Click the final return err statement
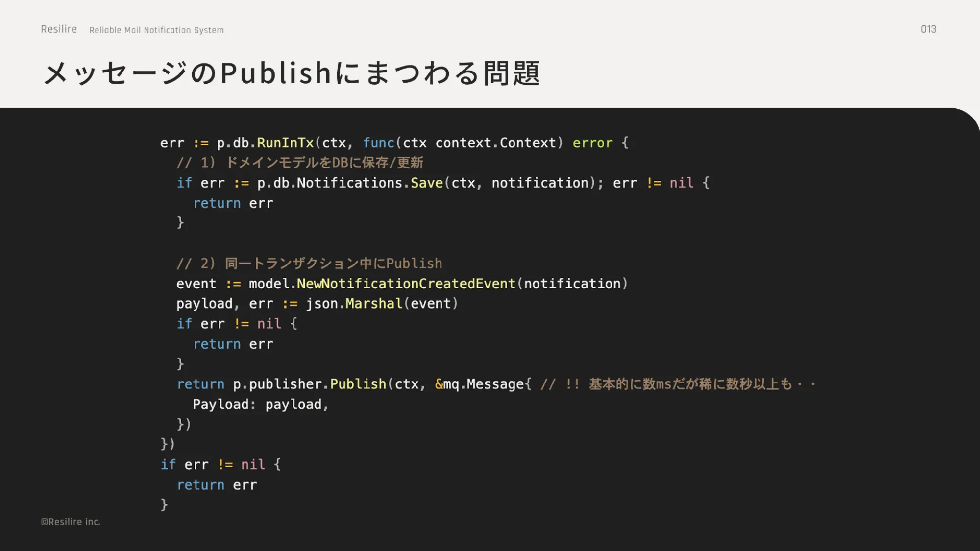Viewport: 980px width, 551px height. click(217, 485)
